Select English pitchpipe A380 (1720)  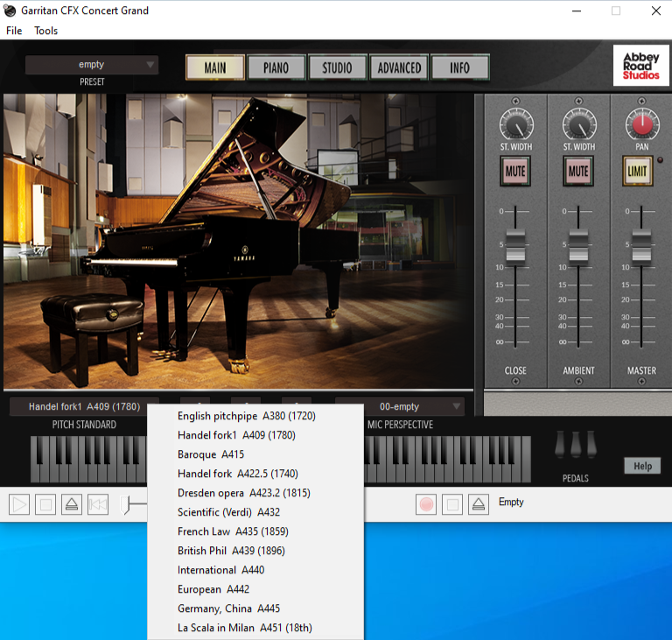[x=255, y=416]
